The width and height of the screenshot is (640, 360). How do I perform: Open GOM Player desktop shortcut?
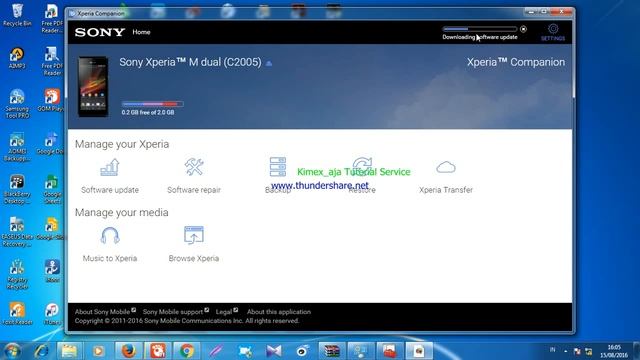(51, 100)
